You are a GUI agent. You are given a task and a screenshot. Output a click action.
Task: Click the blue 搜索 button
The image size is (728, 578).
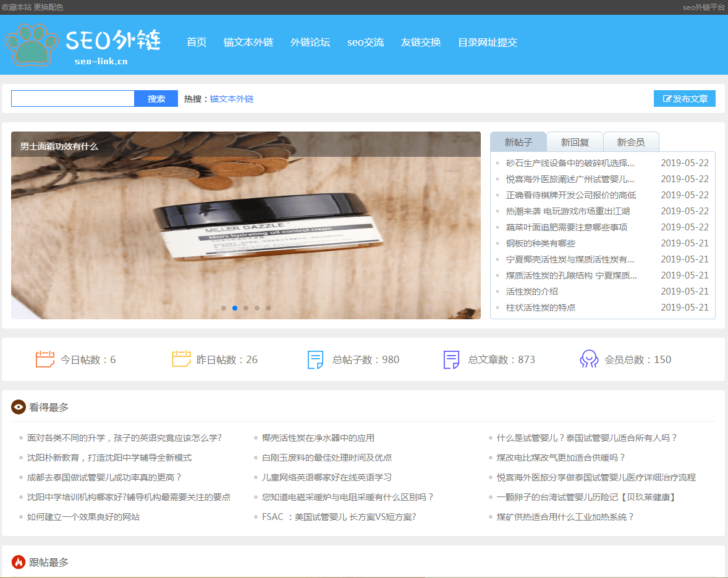coord(156,99)
